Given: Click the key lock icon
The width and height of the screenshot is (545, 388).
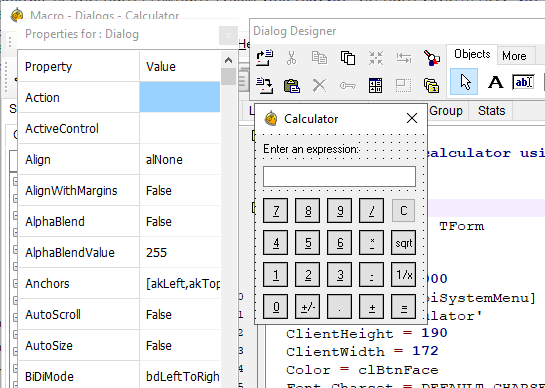Looking at the screenshot, I should (x=348, y=86).
